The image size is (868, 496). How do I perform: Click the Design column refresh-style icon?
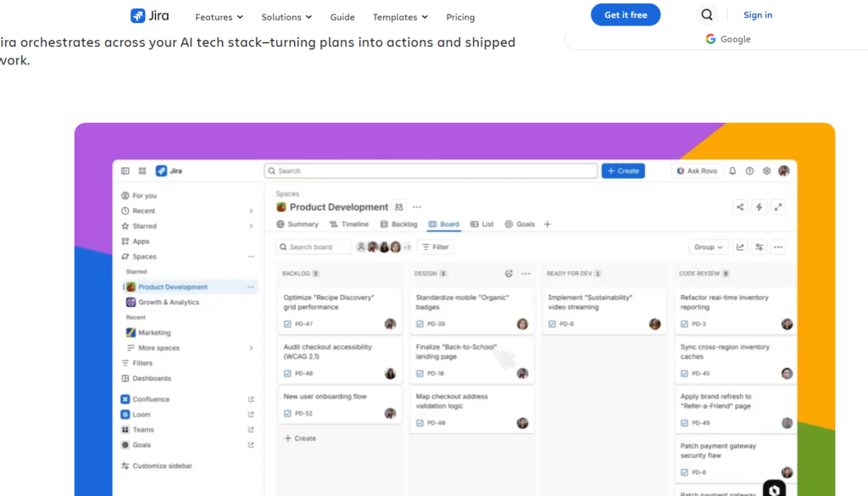tap(509, 274)
